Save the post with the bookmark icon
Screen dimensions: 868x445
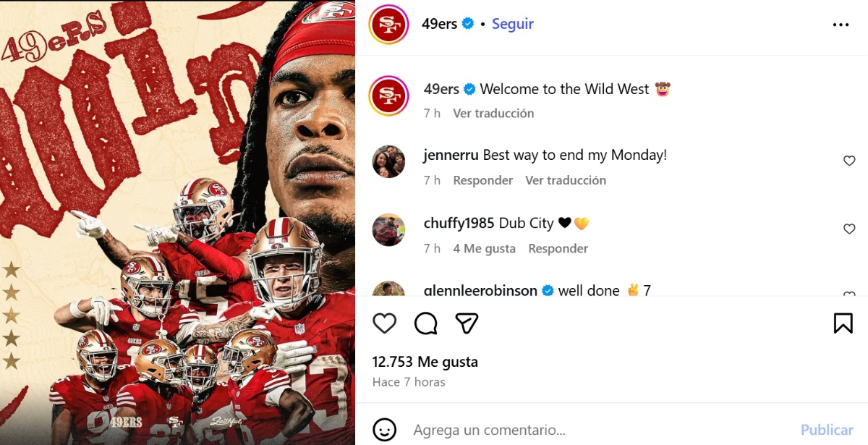[x=843, y=323]
